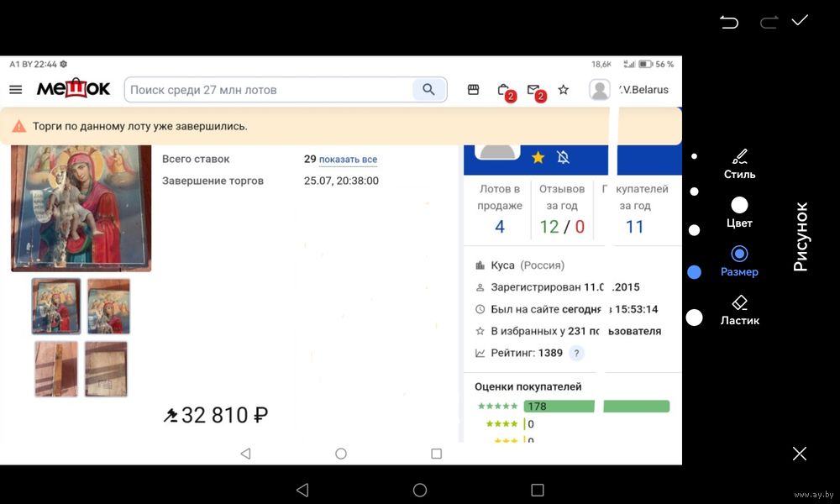Click the rating help question mark

(576, 354)
